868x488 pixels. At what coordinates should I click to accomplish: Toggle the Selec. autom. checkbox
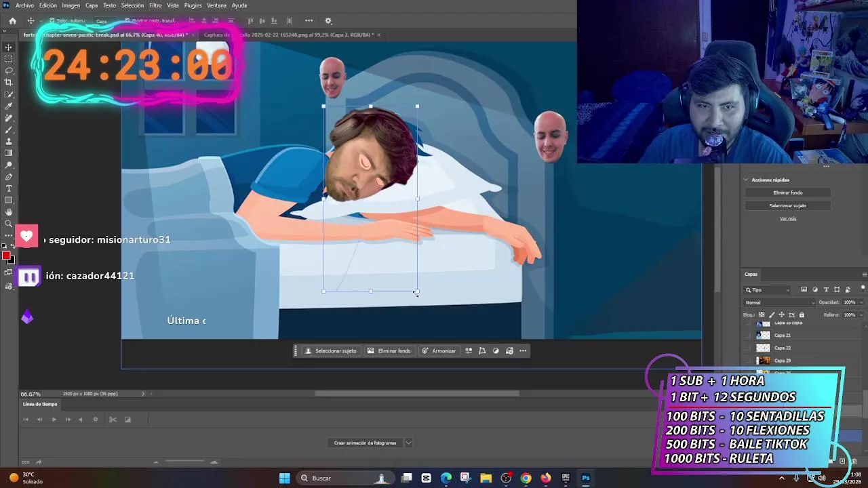coord(52,21)
